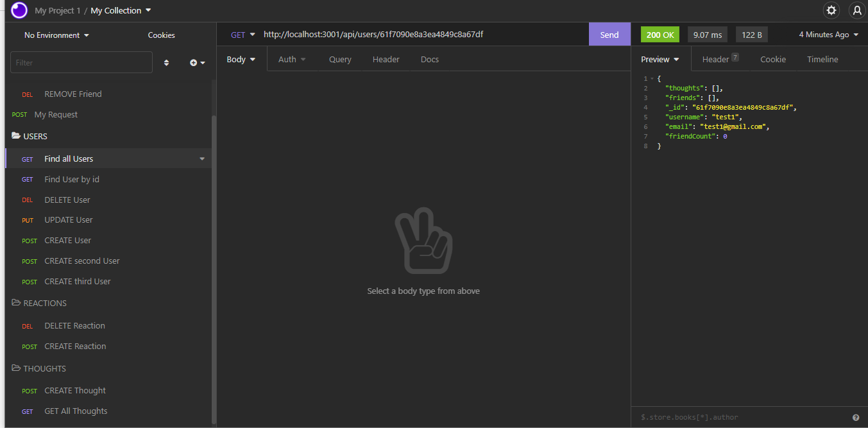Select the CREATE User request
The width and height of the screenshot is (868, 428).
point(108,241)
